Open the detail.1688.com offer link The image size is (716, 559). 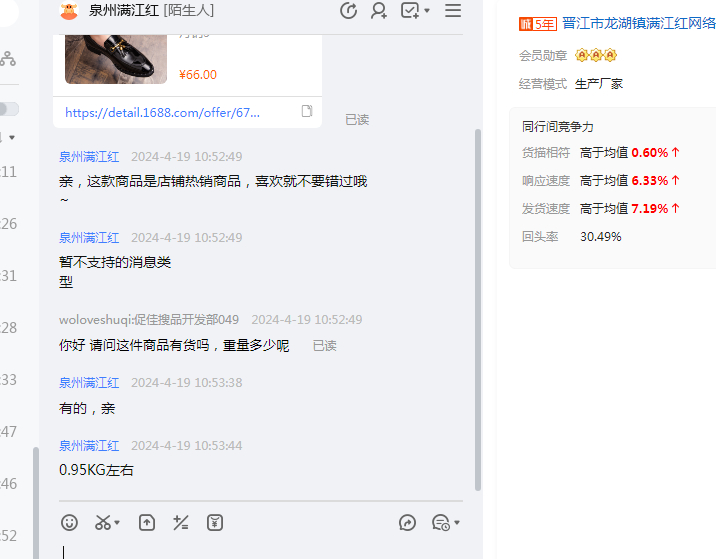pyautogui.click(x=162, y=112)
